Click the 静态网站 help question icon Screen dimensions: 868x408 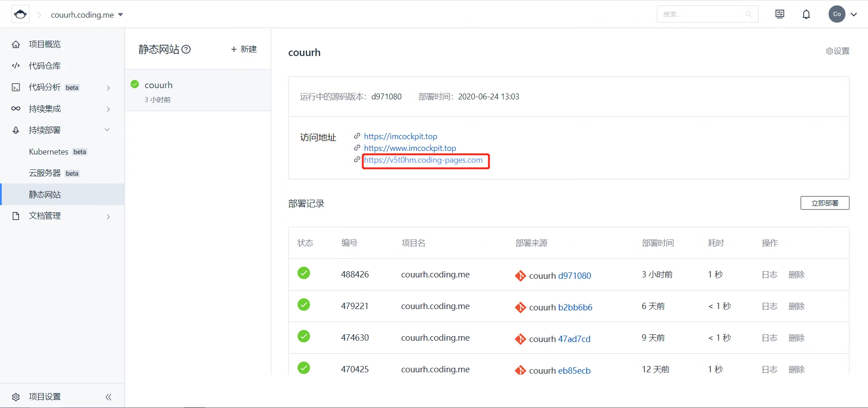(x=186, y=49)
